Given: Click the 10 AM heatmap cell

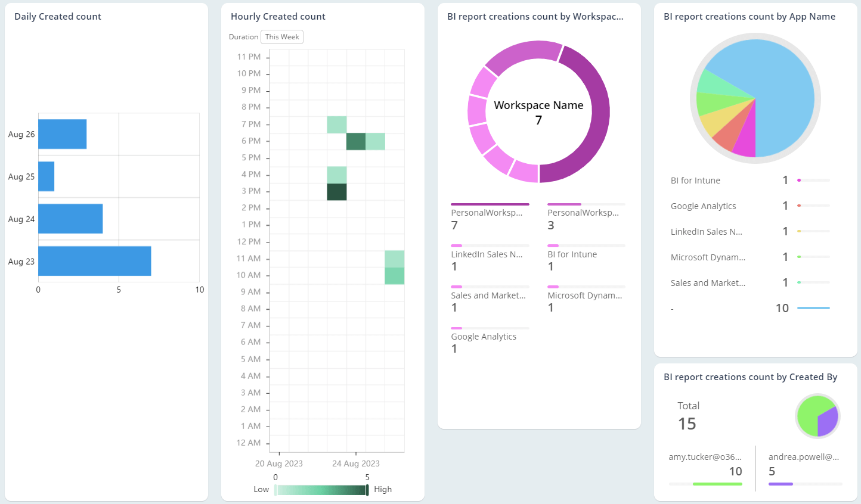Looking at the screenshot, I should [395, 275].
